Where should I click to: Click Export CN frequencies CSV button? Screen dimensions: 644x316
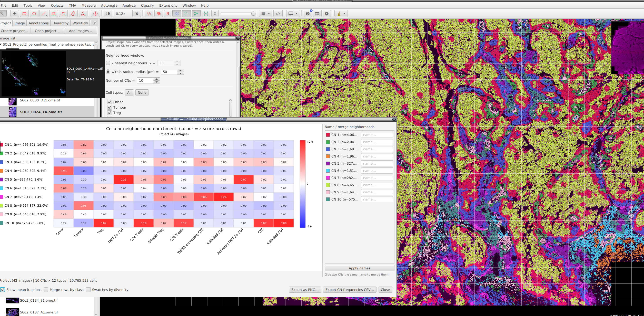tap(350, 290)
